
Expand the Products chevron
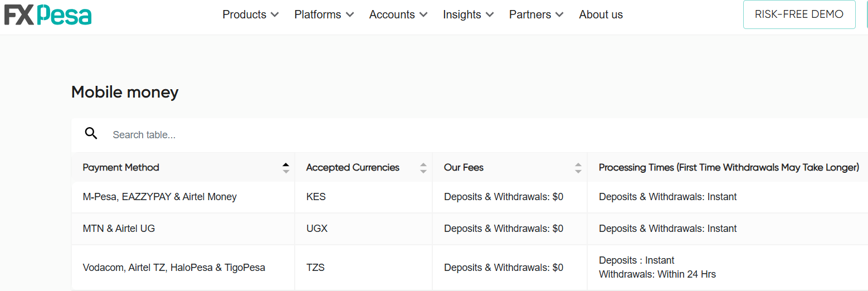(x=275, y=15)
